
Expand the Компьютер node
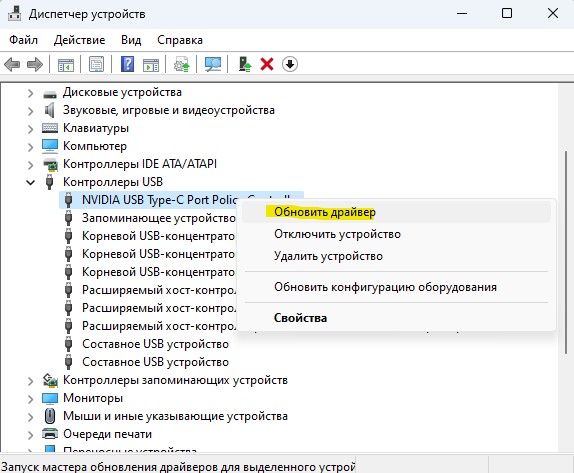[x=31, y=146]
